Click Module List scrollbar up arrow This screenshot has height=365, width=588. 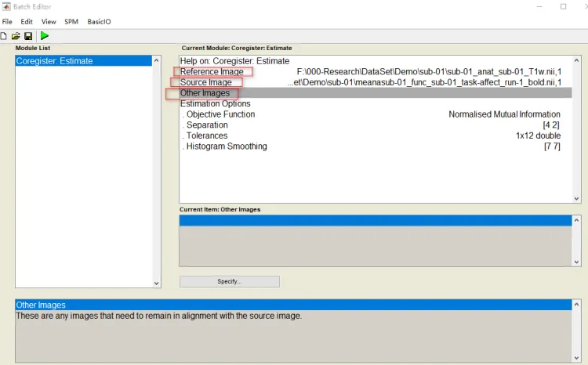157,60
